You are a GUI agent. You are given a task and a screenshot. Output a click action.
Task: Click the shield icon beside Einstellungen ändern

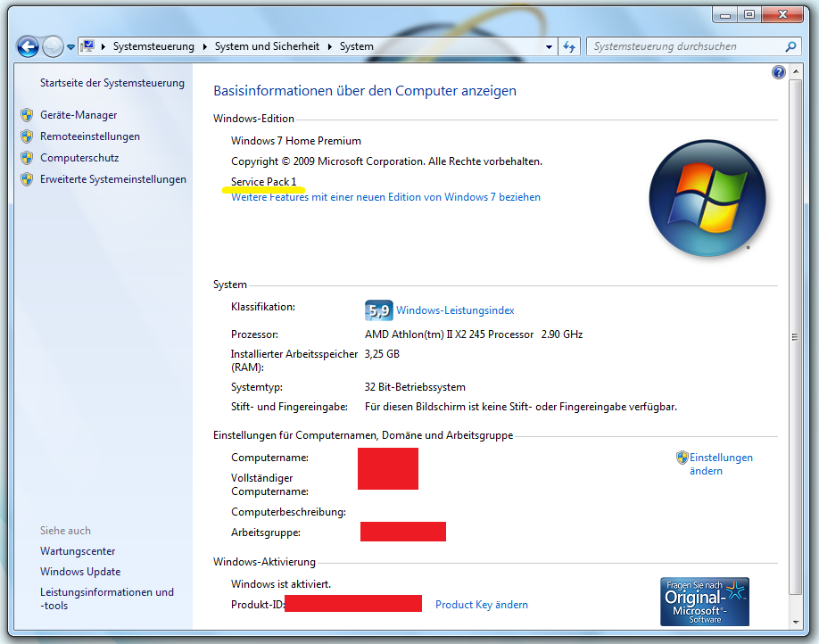click(x=682, y=458)
